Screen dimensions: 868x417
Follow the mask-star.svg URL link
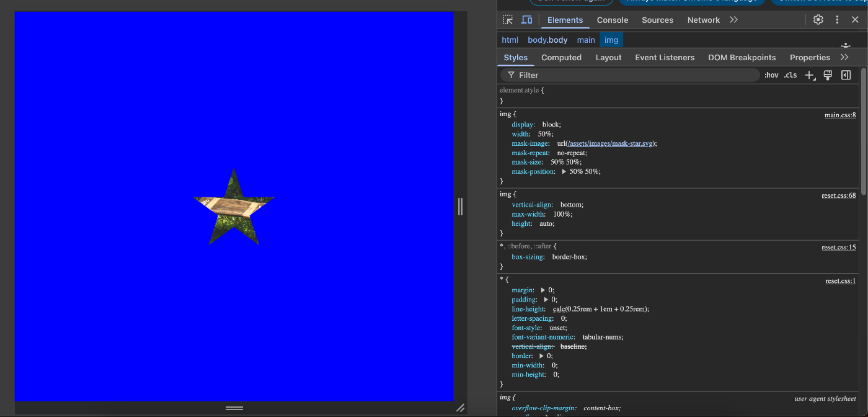[611, 143]
